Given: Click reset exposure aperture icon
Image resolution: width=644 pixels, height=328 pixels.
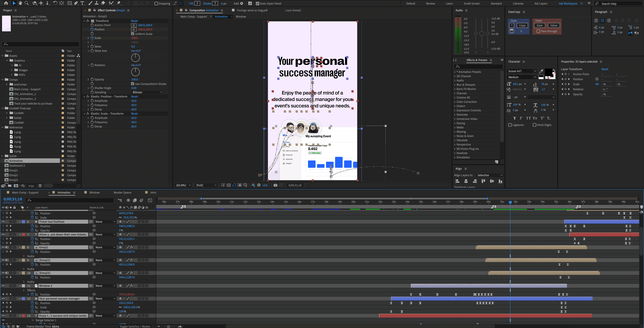Looking at the screenshot, I should point(259,185).
